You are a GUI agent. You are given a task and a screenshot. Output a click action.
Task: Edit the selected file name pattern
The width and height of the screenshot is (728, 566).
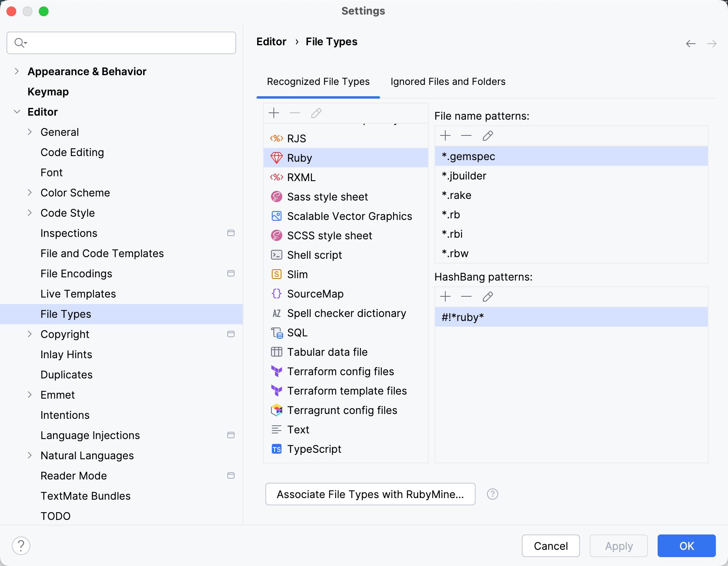click(488, 135)
